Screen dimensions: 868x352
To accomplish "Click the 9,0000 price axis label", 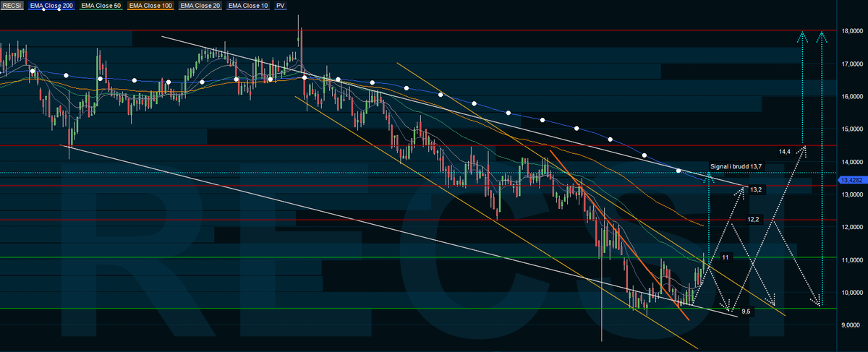I will [x=851, y=325].
